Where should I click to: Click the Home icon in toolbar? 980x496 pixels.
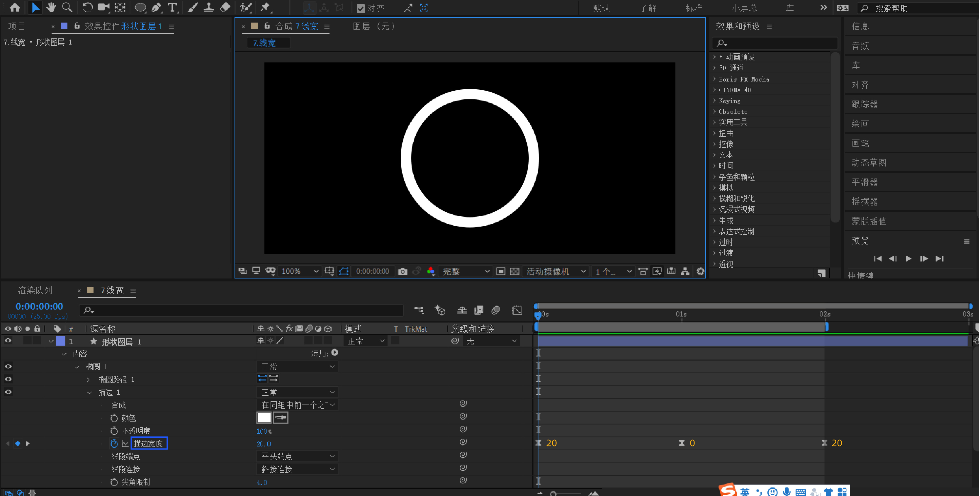pyautogui.click(x=15, y=8)
